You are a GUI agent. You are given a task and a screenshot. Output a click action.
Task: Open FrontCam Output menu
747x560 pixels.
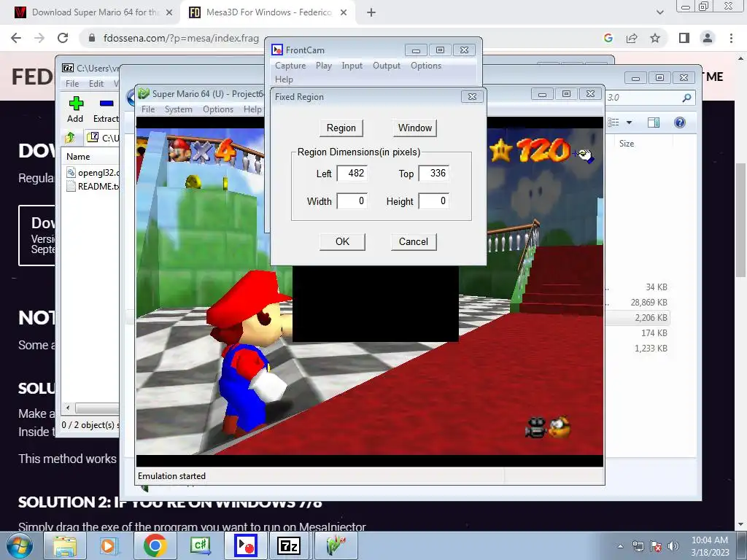pyautogui.click(x=387, y=66)
